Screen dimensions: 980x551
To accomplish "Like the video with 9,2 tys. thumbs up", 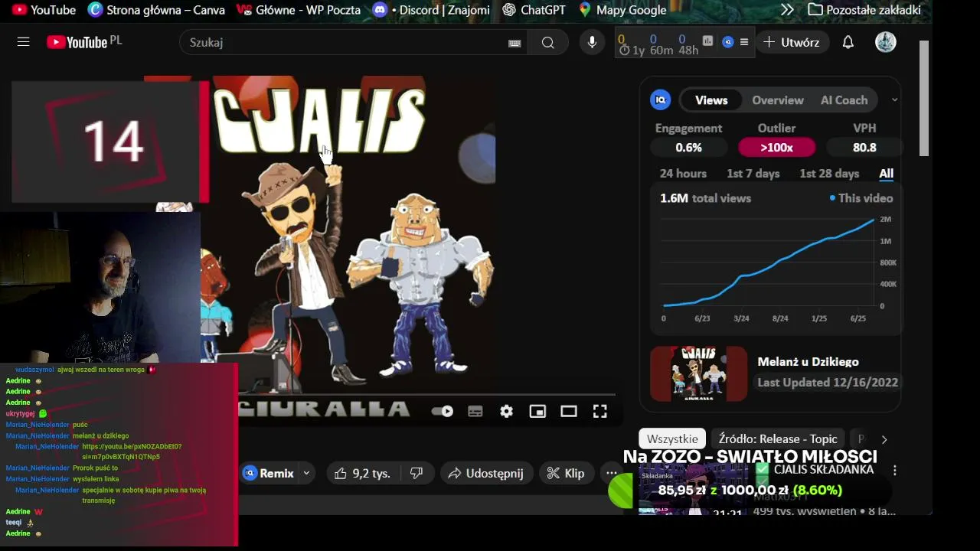I will click(362, 474).
